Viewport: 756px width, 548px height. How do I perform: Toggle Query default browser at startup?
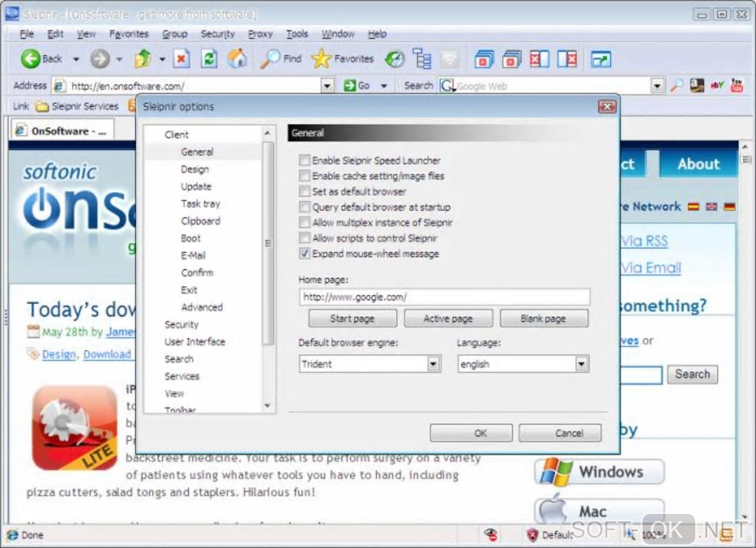[304, 207]
